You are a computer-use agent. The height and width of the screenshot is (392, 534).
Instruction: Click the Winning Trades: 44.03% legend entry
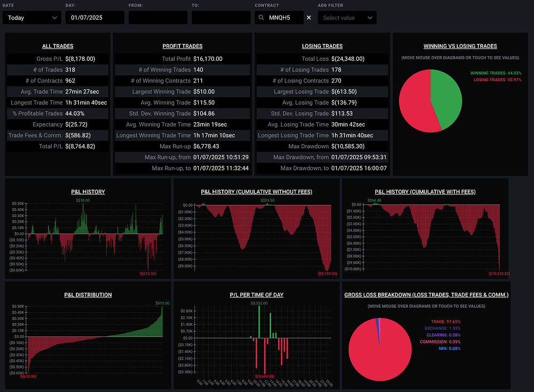pos(496,73)
